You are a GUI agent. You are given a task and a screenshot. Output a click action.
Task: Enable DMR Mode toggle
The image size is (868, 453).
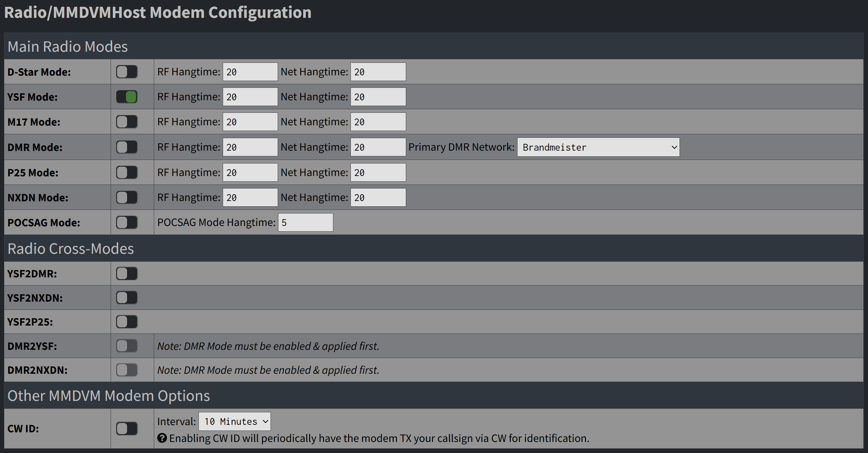pos(127,147)
